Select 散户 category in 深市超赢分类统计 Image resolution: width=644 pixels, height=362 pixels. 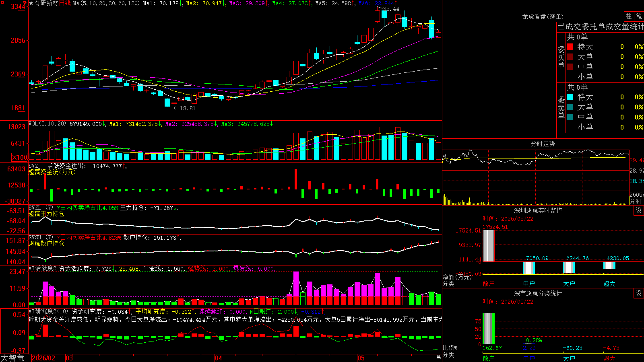489,358
